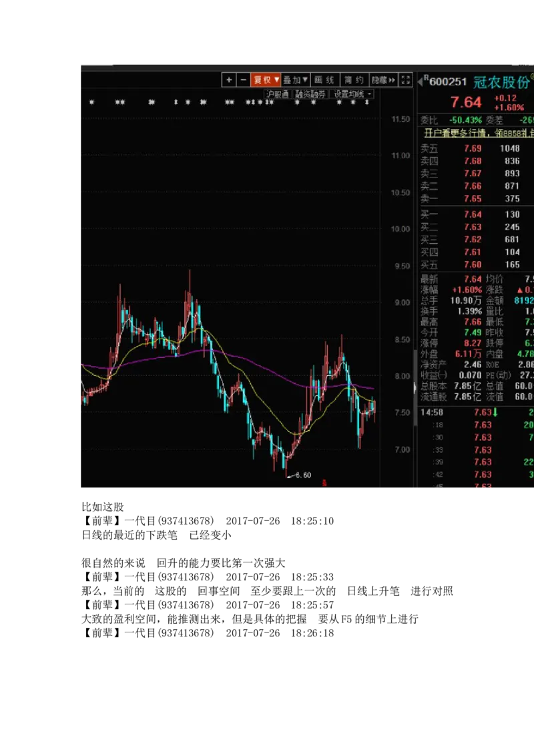The image size is (534, 756).
Task: Open the 复权 price adjustment dropdown
Action: (265, 79)
